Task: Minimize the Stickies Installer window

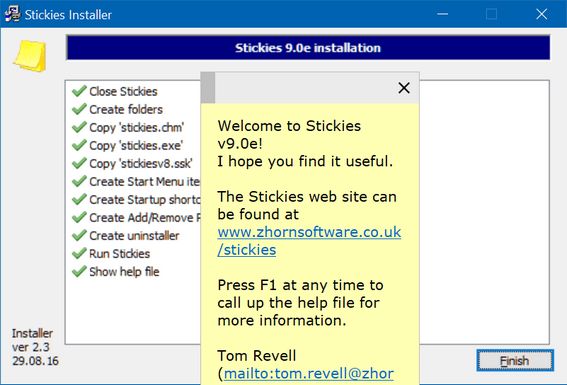Action: 443,14
